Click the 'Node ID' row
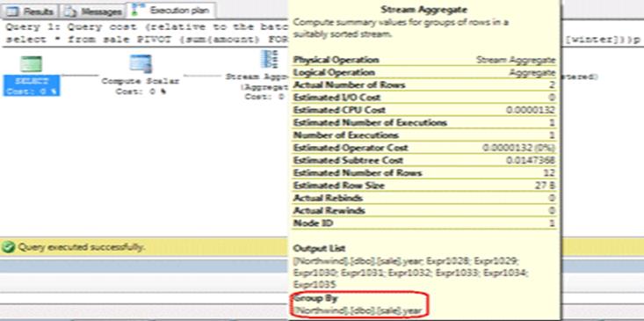Screen dimensions: 644x321 tap(424, 223)
